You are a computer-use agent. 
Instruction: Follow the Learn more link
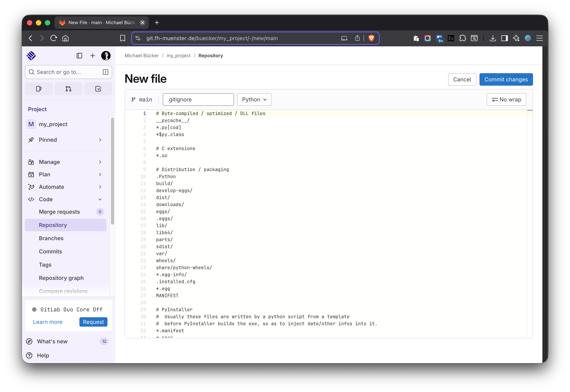point(48,322)
